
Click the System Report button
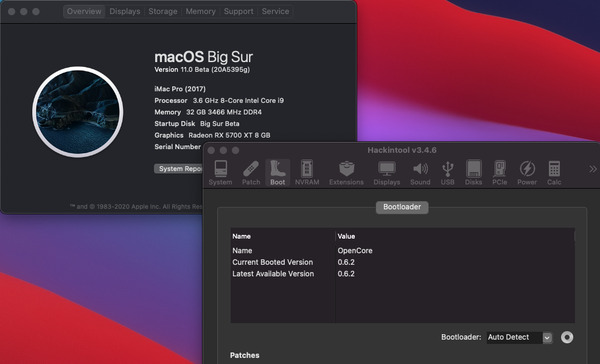coord(178,169)
